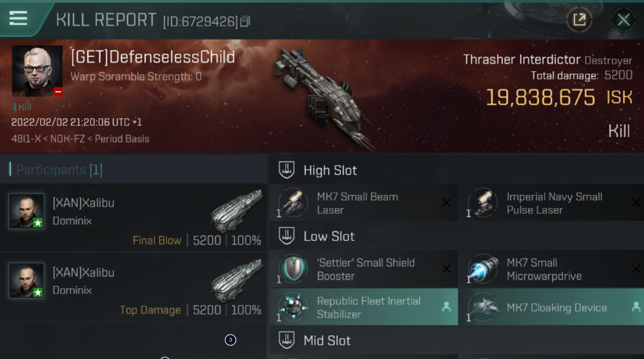This screenshot has width=644, height=359.
Task: Select the MK7 Cloaking Device row
Action: point(552,307)
